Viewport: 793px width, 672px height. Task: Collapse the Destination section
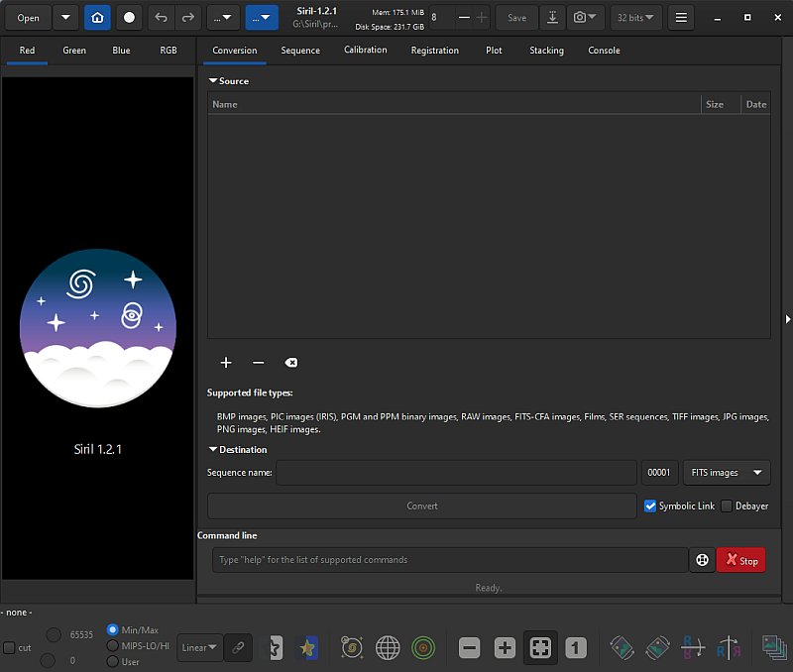click(213, 449)
